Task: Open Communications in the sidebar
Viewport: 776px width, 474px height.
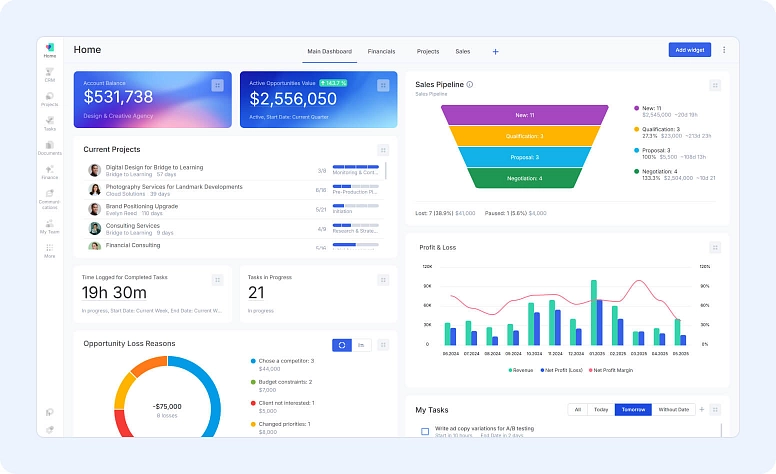Action: [x=49, y=197]
